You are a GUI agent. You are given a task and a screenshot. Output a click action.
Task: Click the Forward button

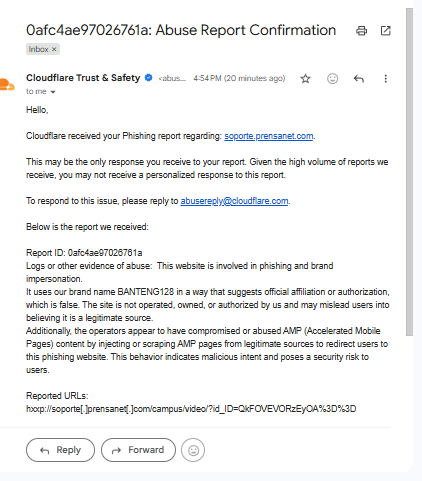point(138,450)
